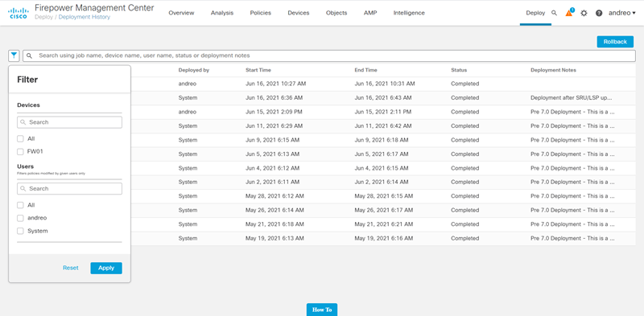
Task: Click the How To button
Action: coord(322,310)
